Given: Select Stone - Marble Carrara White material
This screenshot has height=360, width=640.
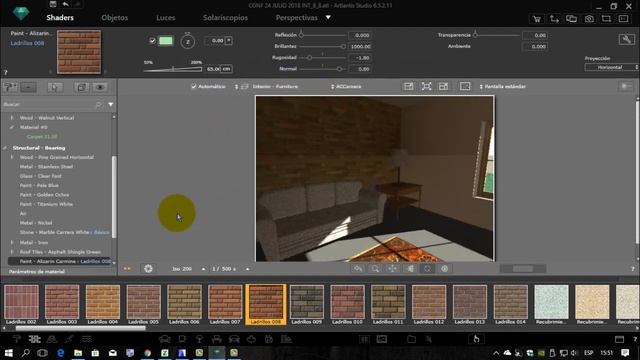Looking at the screenshot, I should coord(54,232).
